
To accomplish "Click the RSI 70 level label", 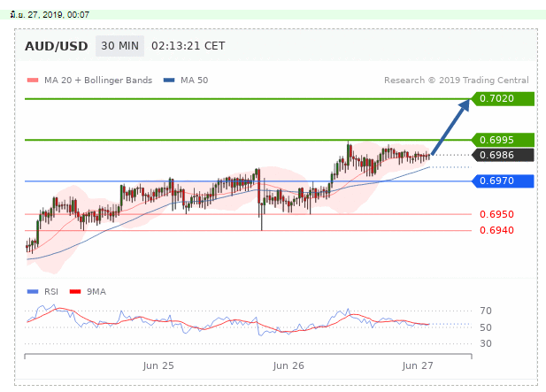I will 486,311.
